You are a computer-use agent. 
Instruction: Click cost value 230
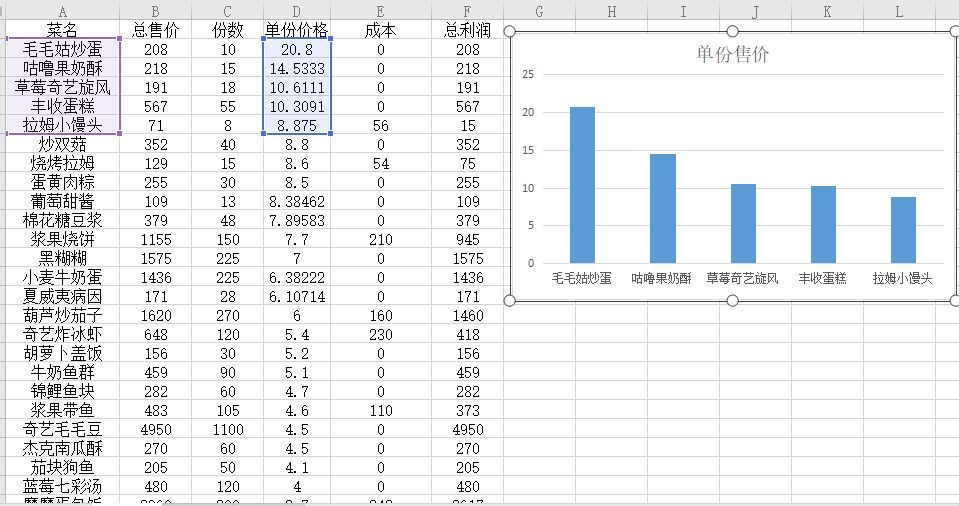tap(380, 334)
